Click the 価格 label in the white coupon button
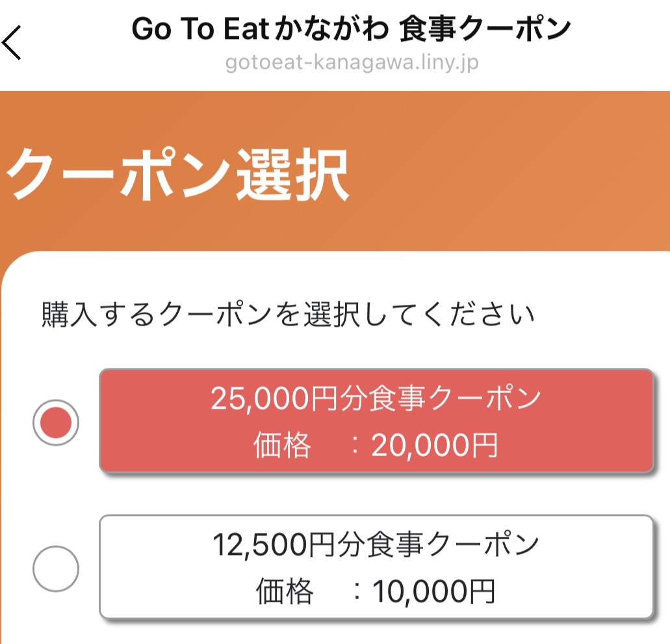Image resolution: width=670 pixels, height=644 pixels. [x=284, y=591]
